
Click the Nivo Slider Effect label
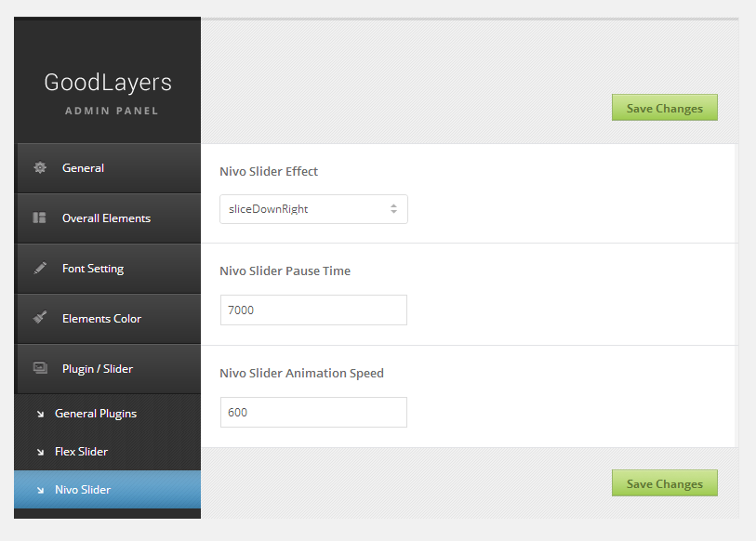pyautogui.click(x=269, y=172)
